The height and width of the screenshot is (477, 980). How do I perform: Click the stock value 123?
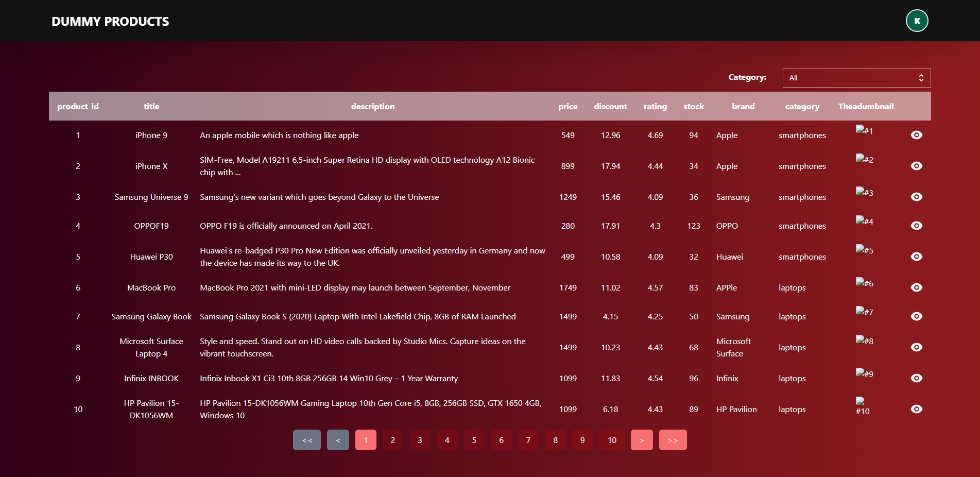(694, 226)
